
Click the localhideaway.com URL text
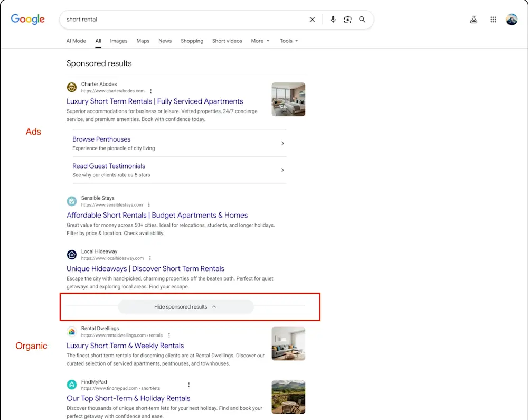[x=112, y=258]
